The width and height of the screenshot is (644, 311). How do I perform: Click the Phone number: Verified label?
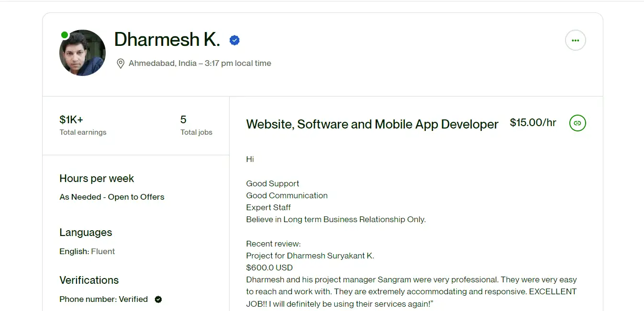pyautogui.click(x=103, y=300)
